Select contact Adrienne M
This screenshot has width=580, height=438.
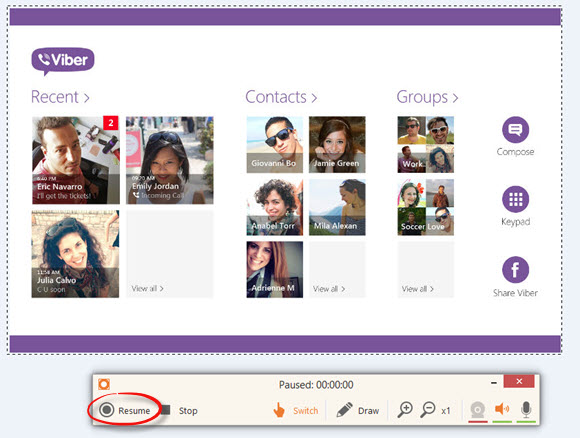coord(275,270)
